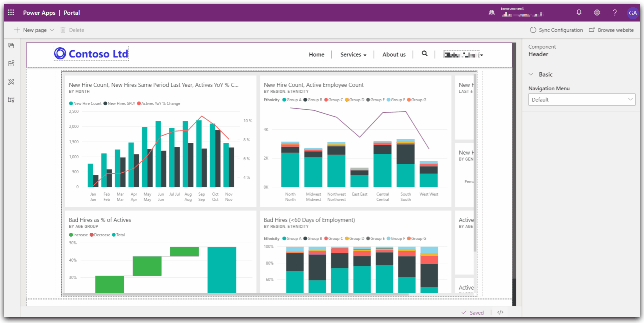The width and height of the screenshot is (644, 323).
Task: Open the Services menu
Action: click(x=353, y=55)
